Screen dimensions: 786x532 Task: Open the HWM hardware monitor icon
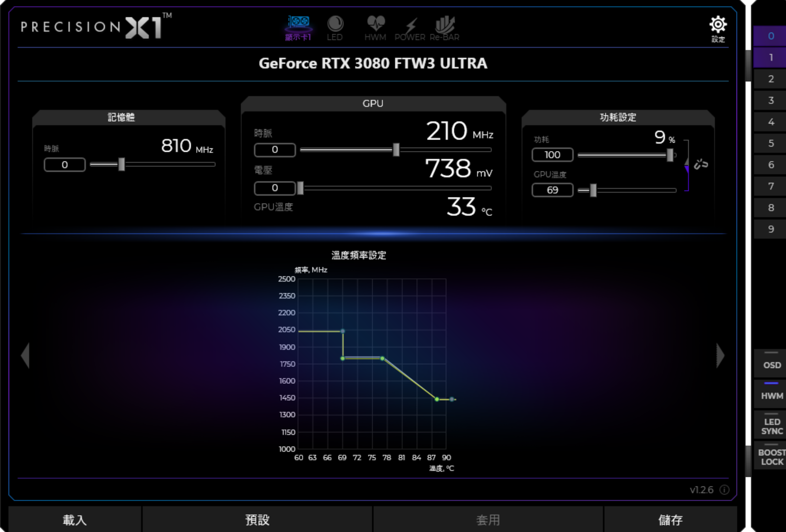tap(375, 28)
